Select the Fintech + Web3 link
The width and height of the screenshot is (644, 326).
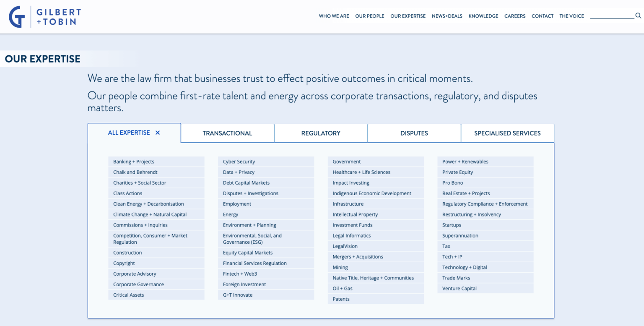[x=240, y=274]
